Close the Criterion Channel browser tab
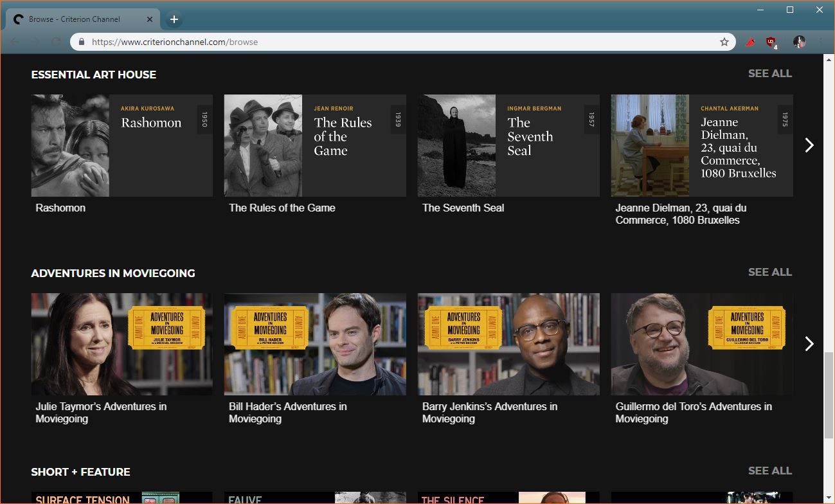 pos(150,19)
